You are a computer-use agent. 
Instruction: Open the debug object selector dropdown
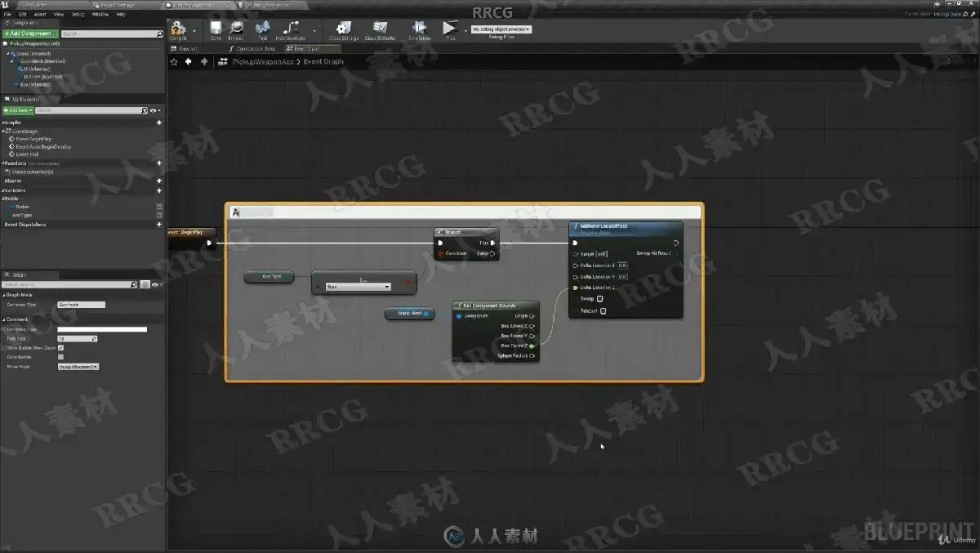pyautogui.click(x=501, y=29)
